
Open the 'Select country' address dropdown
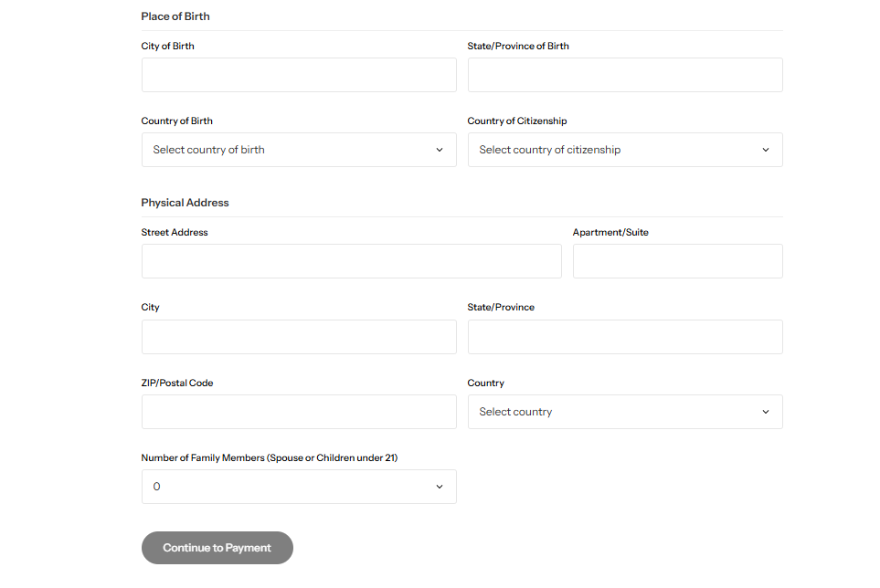624,412
